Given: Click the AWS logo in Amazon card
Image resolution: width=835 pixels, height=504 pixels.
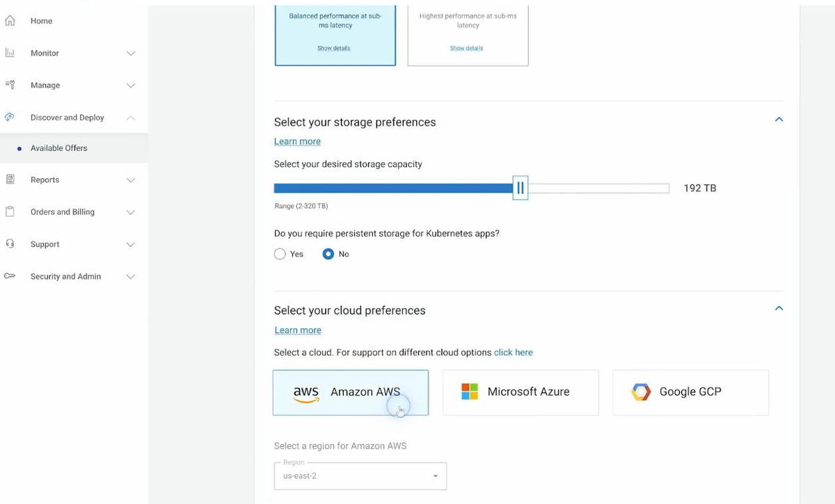Looking at the screenshot, I should 306,393.
